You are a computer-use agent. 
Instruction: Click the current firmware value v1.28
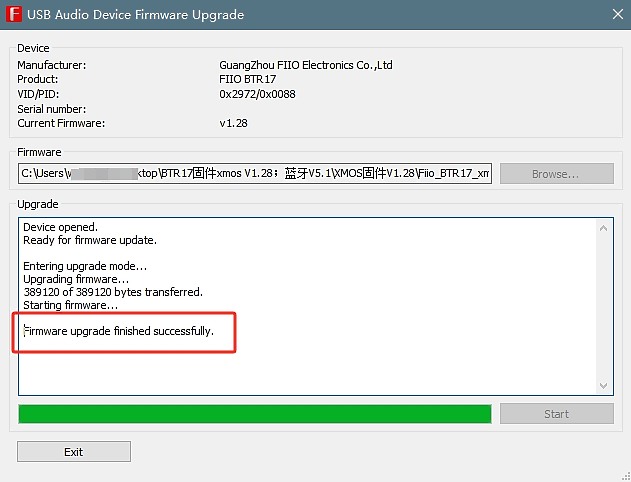pyautogui.click(x=233, y=123)
